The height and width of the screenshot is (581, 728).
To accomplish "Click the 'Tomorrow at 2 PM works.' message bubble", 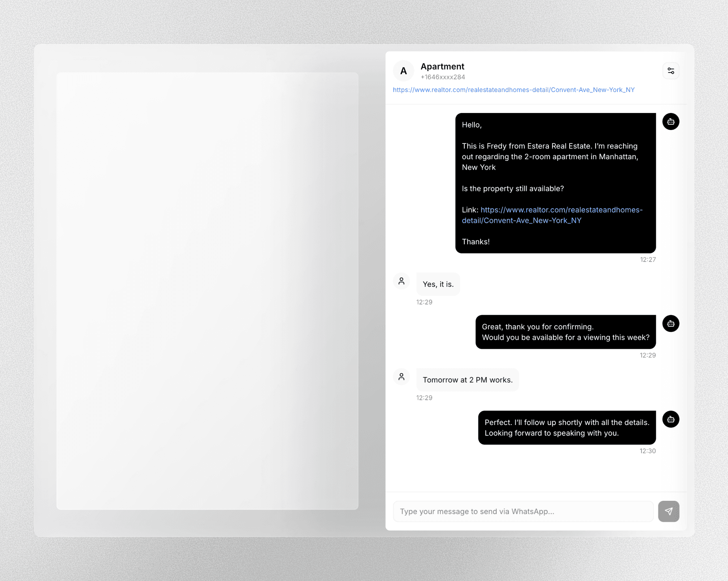I will pyautogui.click(x=468, y=380).
